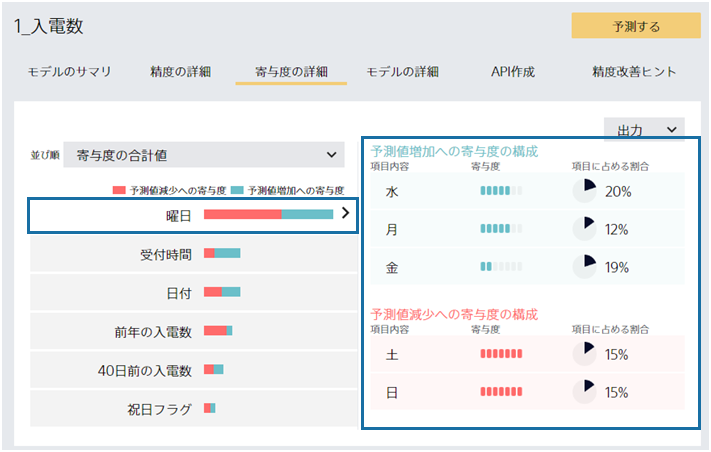
Task: Click the pie icon in the 日 row
Action: pyautogui.click(x=584, y=391)
